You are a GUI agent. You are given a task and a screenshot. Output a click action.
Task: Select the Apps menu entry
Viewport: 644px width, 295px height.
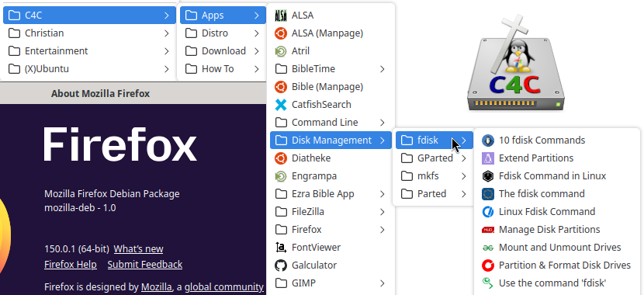pyautogui.click(x=223, y=16)
